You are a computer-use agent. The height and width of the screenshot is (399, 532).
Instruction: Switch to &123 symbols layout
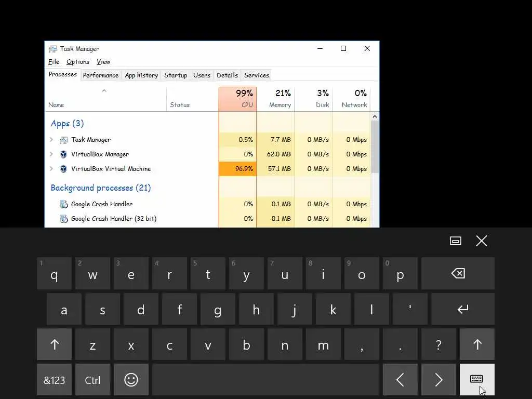[54, 380]
